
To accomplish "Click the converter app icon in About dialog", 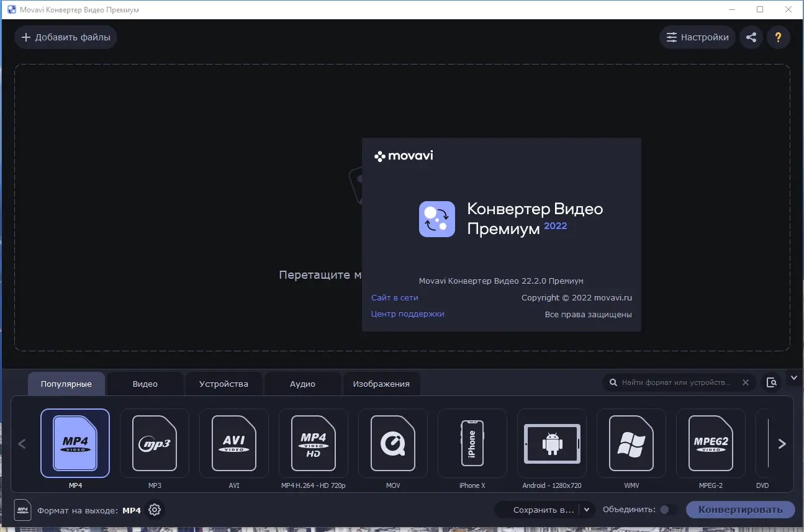I will (x=437, y=219).
